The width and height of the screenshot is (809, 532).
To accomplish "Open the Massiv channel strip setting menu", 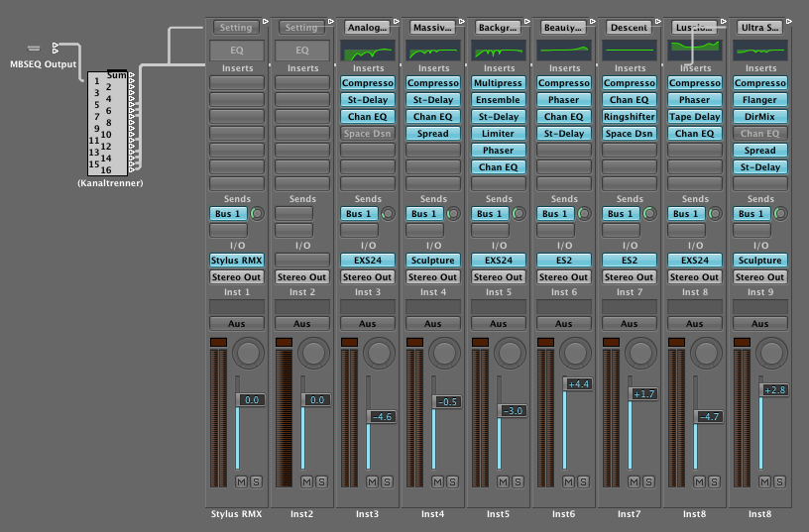I will tap(432, 28).
